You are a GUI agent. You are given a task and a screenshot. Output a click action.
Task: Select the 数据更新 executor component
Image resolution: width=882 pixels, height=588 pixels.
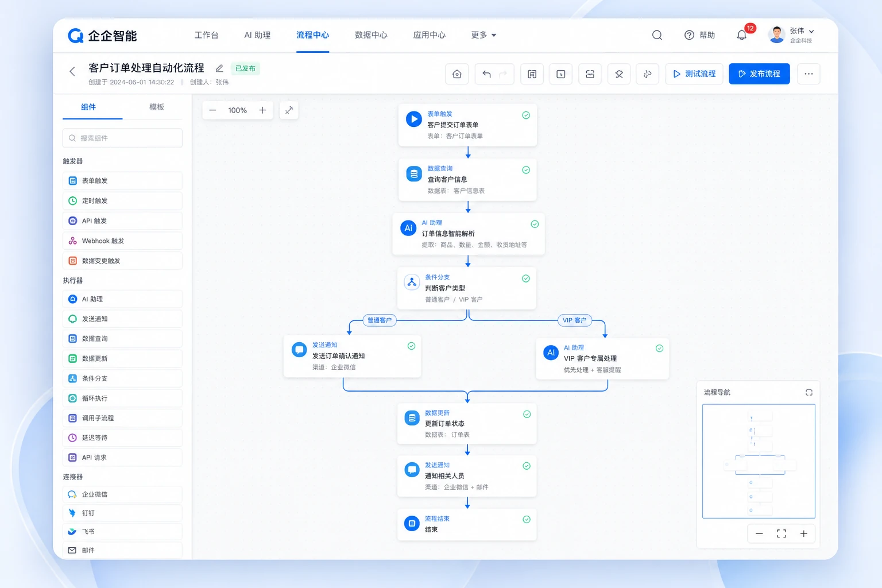(122, 358)
